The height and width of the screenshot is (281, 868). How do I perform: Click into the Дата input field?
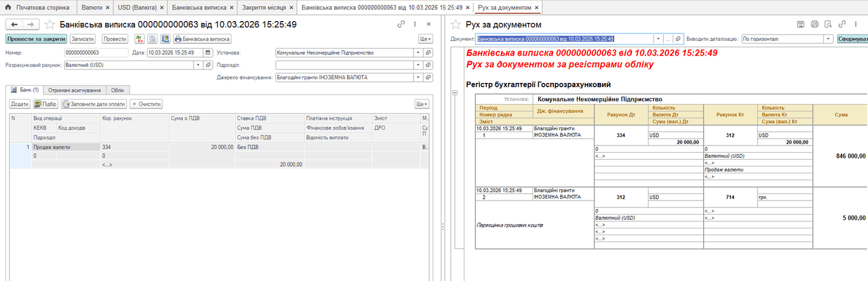175,53
